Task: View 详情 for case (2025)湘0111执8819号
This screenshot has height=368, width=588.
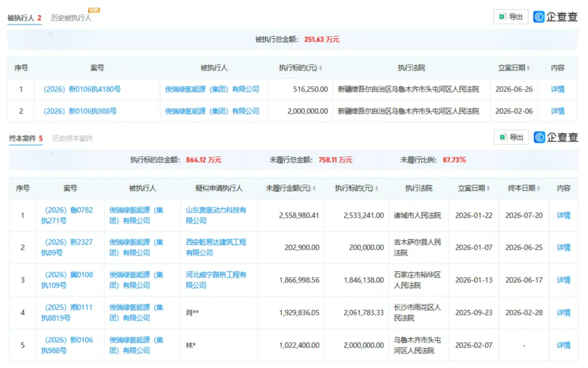Action: tap(563, 313)
